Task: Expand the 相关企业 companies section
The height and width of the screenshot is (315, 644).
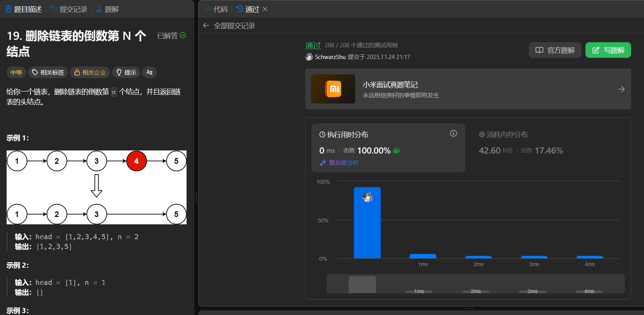Action: (x=90, y=72)
